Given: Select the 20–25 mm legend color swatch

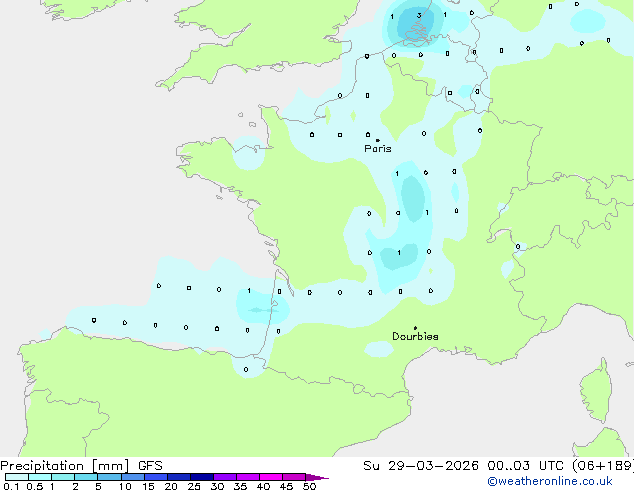Looking at the screenshot, I should pyautogui.click(x=179, y=477).
